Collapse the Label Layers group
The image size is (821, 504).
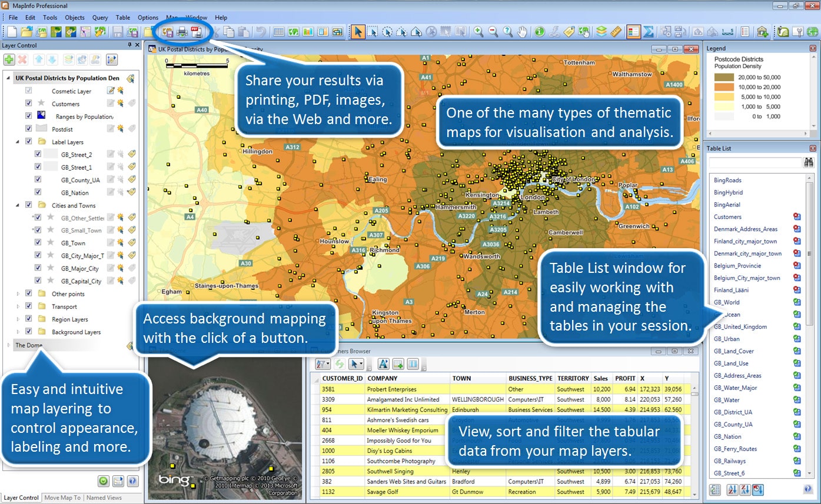pos(18,142)
